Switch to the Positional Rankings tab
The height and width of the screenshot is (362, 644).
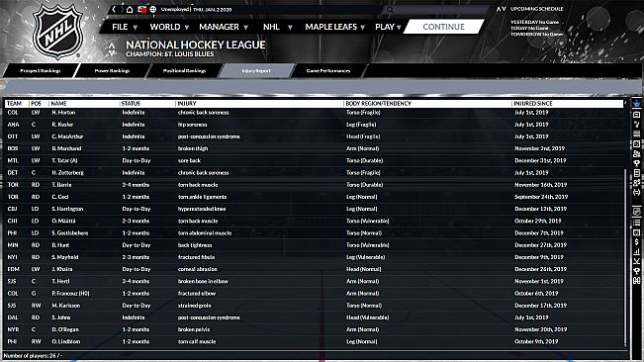[184, 70]
